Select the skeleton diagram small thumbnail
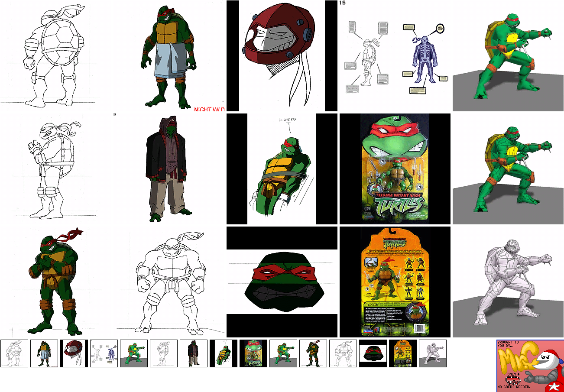 [x=104, y=353]
